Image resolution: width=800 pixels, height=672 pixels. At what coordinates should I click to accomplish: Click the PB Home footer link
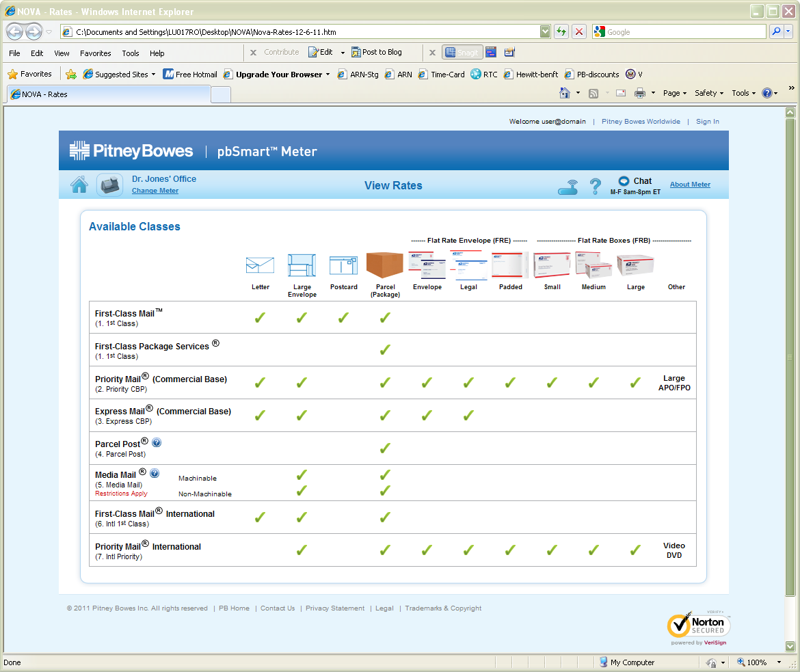pos(234,608)
